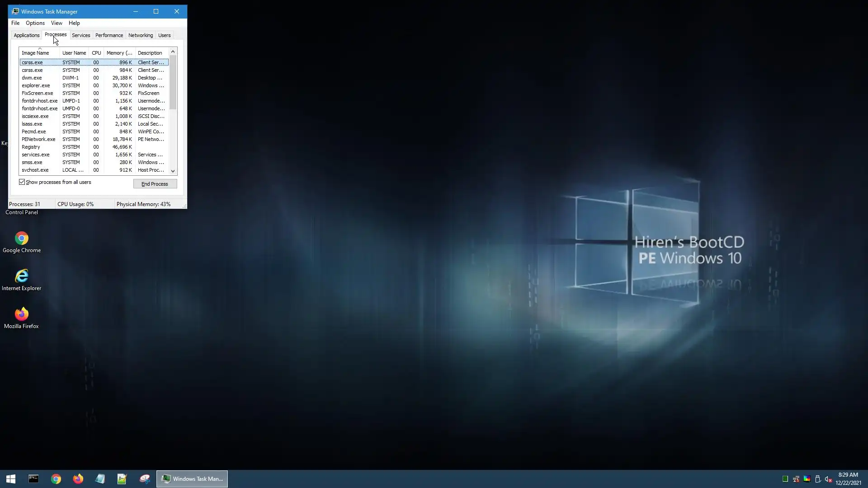Launch the Mozilla Firefox desktop shortcut
The width and height of the screenshot is (868, 488).
(21, 314)
